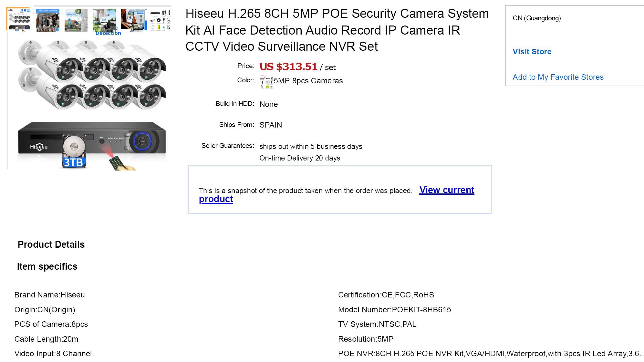The height and width of the screenshot is (362, 644).
Task: Show the 24/7 recording thumbnail
Action: coord(104,20)
